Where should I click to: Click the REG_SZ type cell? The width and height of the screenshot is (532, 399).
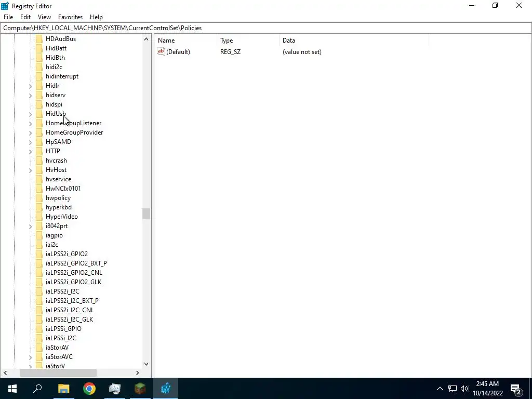click(x=230, y=52)
